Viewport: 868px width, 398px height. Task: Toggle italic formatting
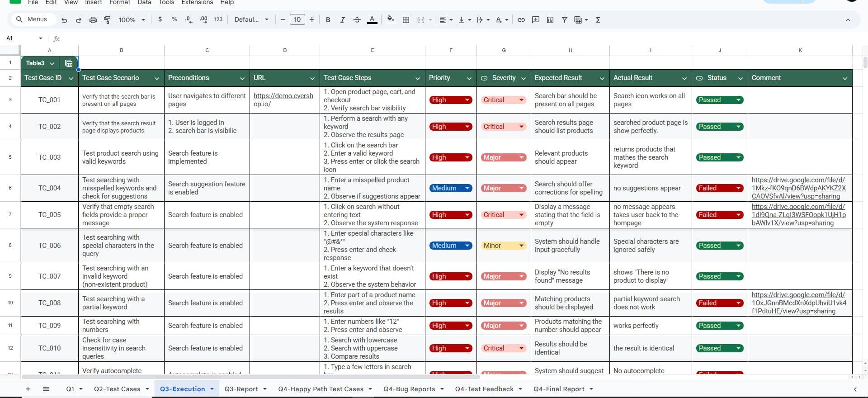pos(342,20)
